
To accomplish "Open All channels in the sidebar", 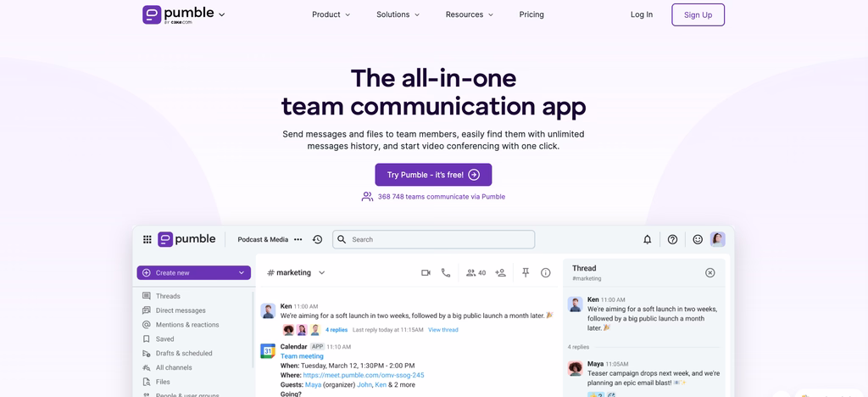I will [x=174, y=367].
